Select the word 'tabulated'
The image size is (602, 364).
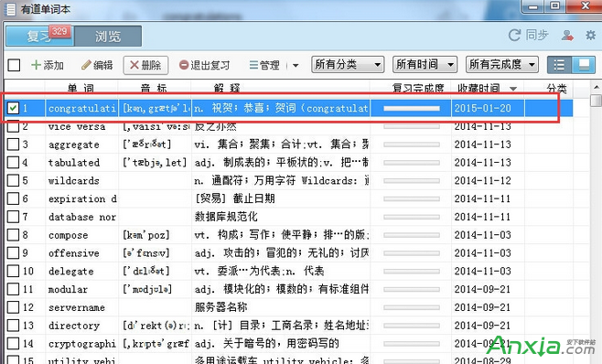pyautogui.click(x=74, y=163)
